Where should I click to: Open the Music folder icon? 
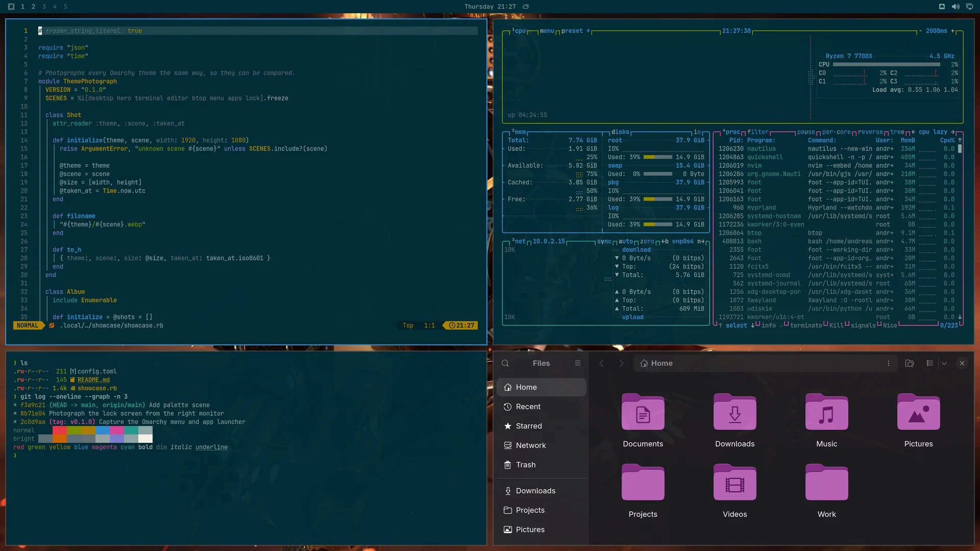tap(826, 412)
